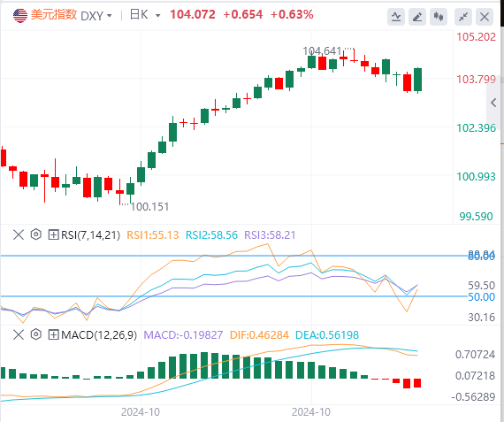
Task: Open the DXY symbol dropdown
Action: (96, 15)
